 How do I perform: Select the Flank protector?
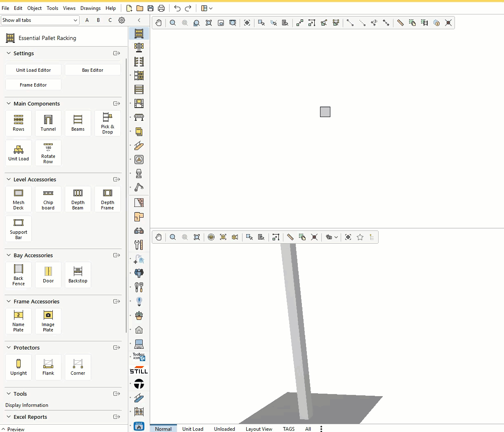point(48,367)
